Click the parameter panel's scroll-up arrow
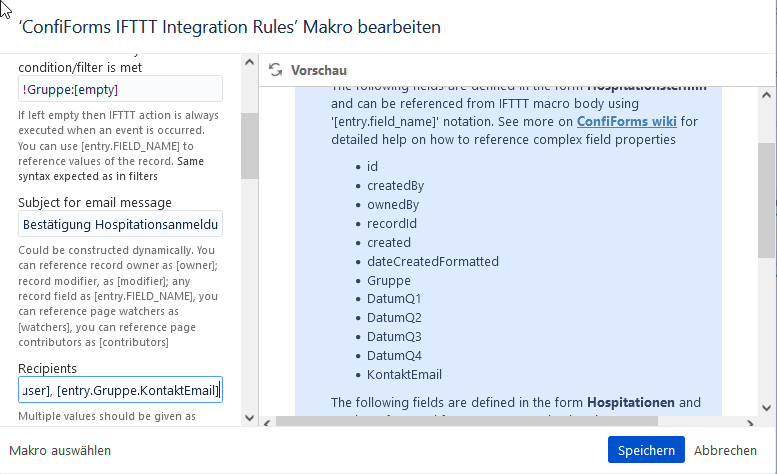Image resolution: width=777 pixels, height=474 pixels. click(x=250, y=62)
